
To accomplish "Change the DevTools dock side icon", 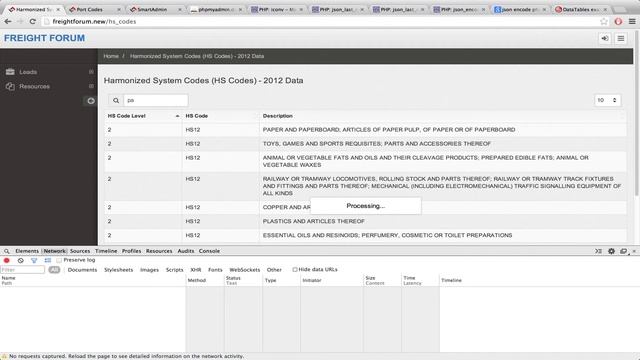I will coord(623,251).
